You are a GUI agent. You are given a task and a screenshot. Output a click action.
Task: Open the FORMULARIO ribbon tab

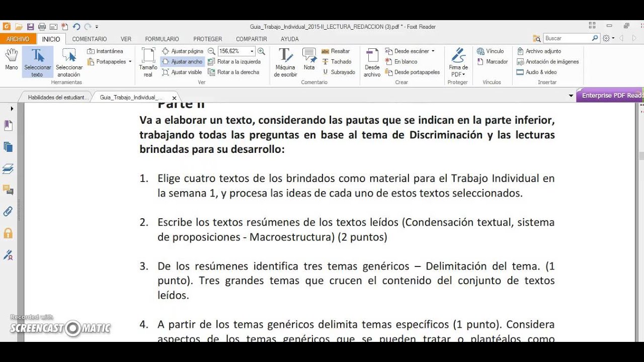click(162, 39)
